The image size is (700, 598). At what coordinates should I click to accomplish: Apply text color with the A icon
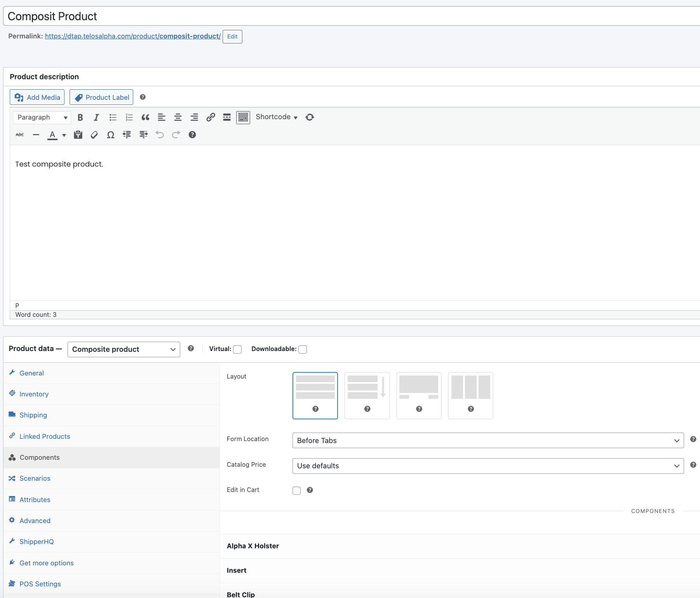pyautogui.click(x=52, y=135)
